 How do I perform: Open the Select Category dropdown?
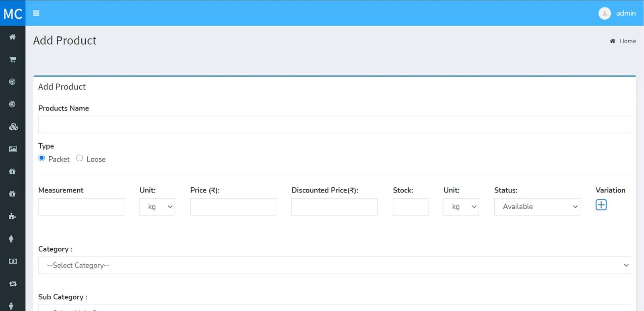[x=334, y=265]
